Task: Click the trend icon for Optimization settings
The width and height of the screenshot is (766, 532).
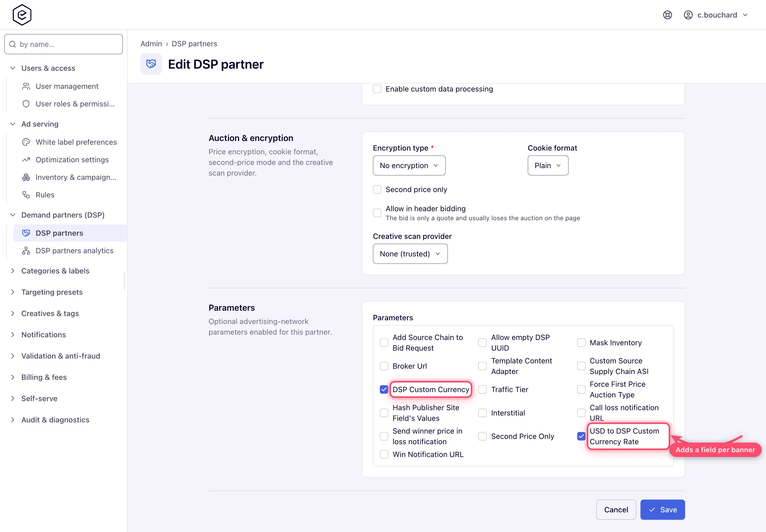Action: 26,160
